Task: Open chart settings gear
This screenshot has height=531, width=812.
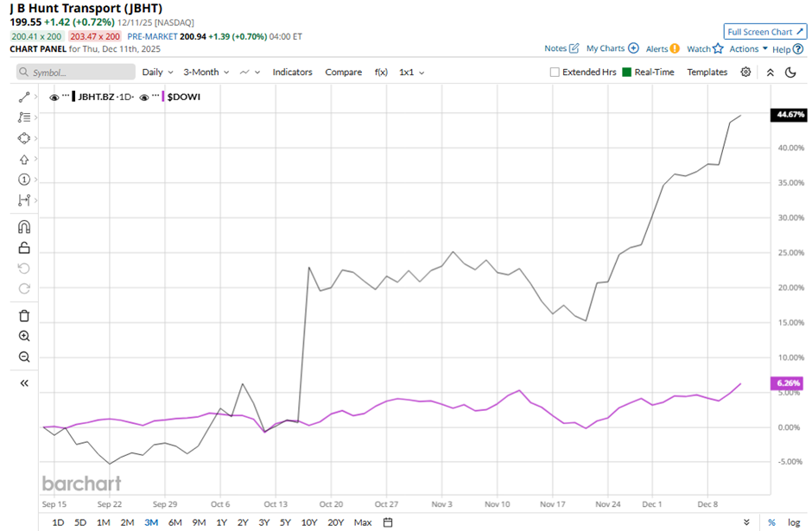Action: pos(745,72)
